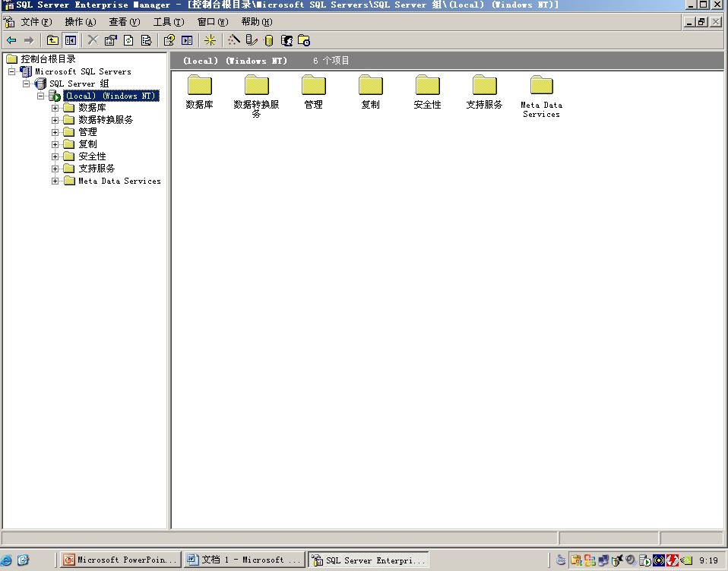Open the 操作(A) menu
The width and height of the screenshot is (728, 571).
(81, 22)
